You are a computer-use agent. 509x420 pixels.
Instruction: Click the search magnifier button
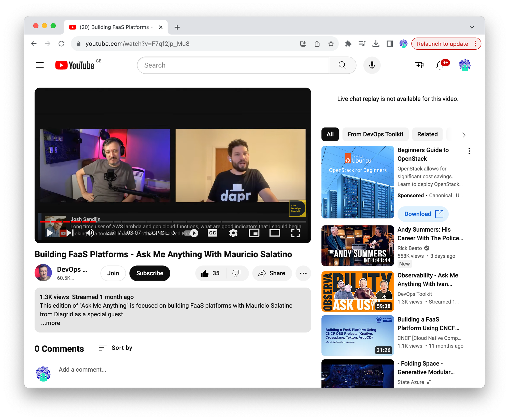point(342,65)
